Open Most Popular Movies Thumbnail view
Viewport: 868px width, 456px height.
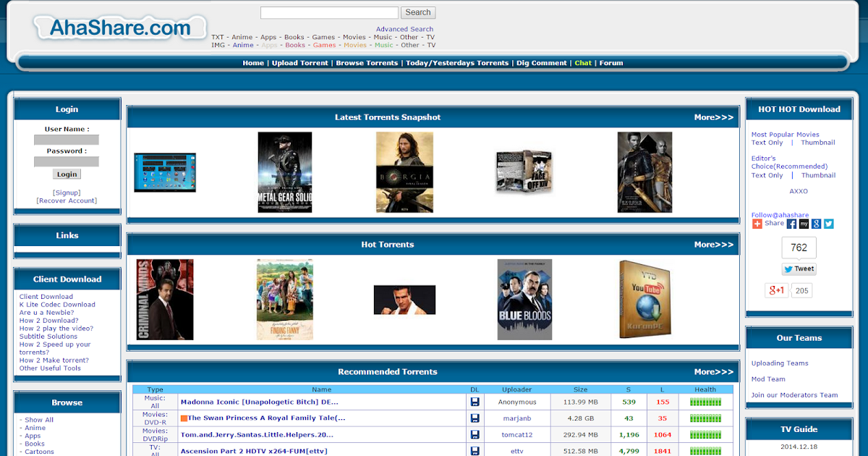pyautogui.click(x=818, y=143)
